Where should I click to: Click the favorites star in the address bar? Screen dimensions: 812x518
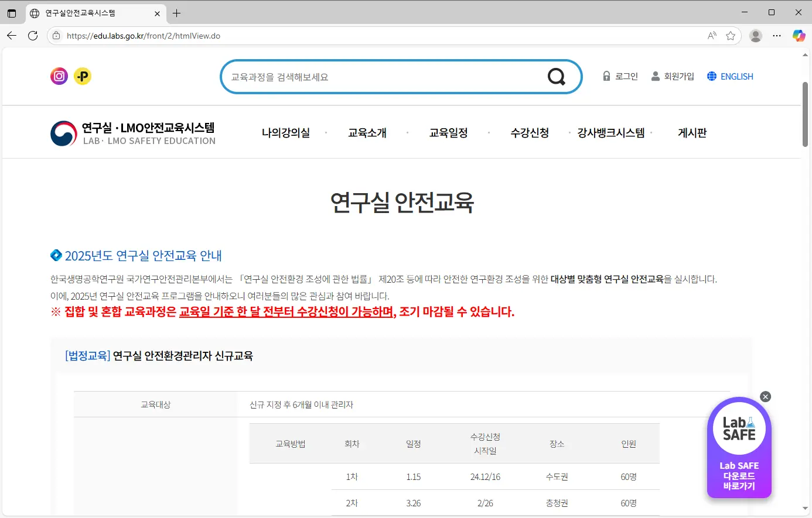click(x=731, y=35)
